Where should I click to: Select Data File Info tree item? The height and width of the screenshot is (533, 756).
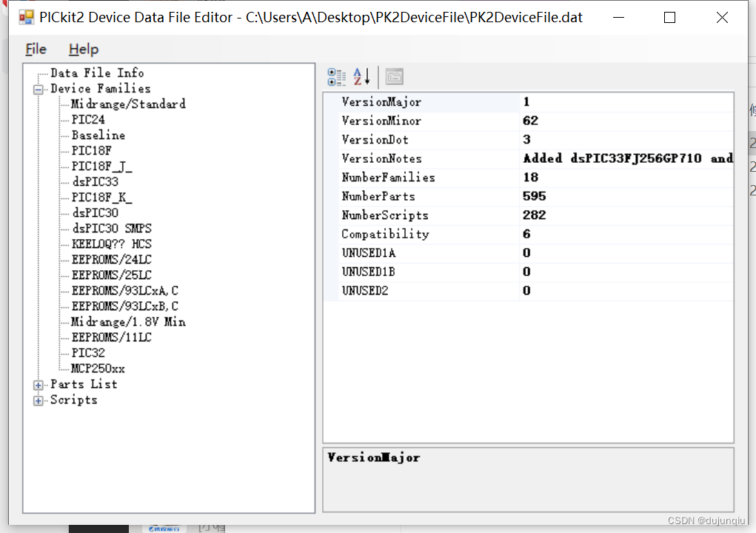coord(97,73)
